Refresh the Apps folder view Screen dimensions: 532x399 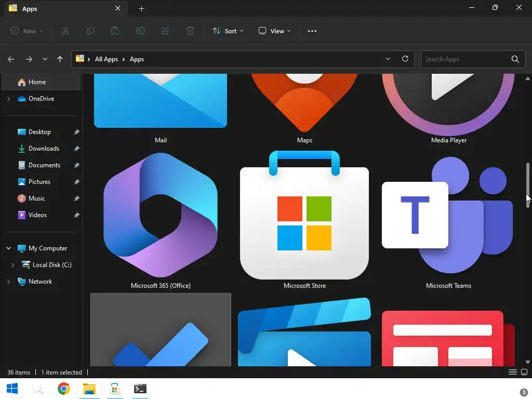coord(405,59)
